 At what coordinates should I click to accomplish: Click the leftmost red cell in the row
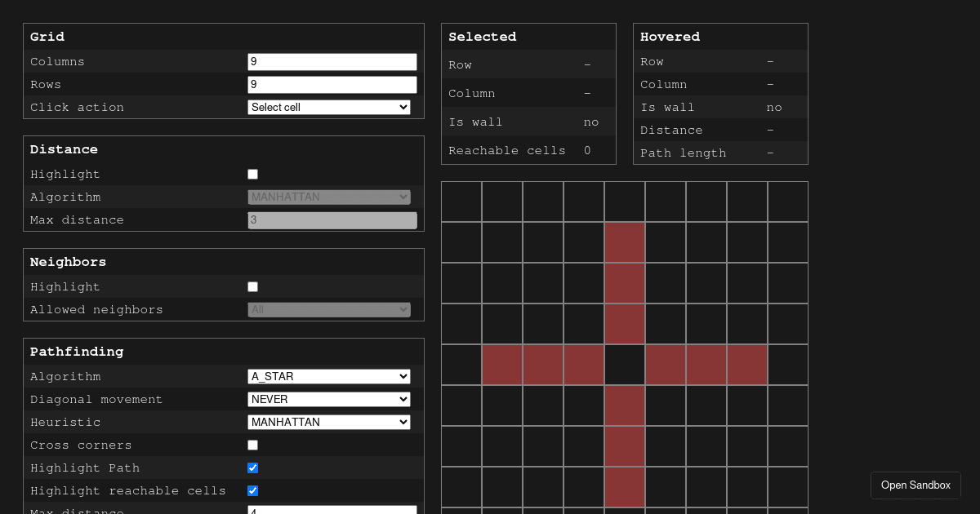tap(502, 365)
